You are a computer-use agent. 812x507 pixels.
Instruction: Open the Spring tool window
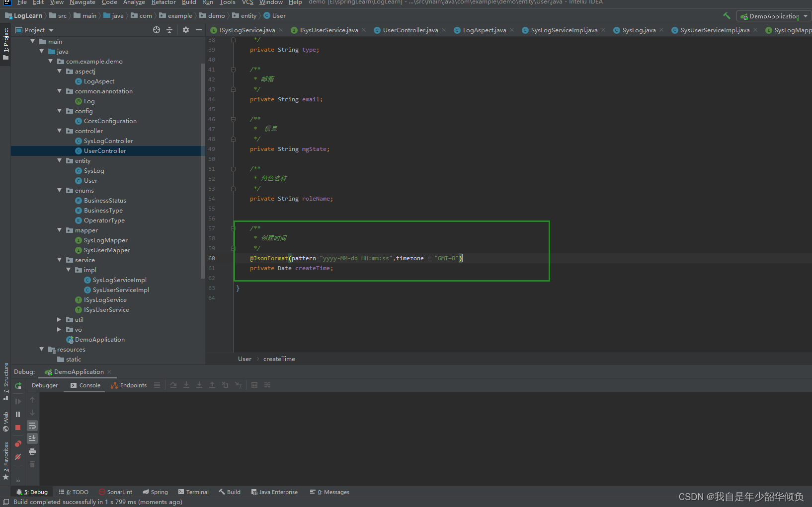[155, 492]
